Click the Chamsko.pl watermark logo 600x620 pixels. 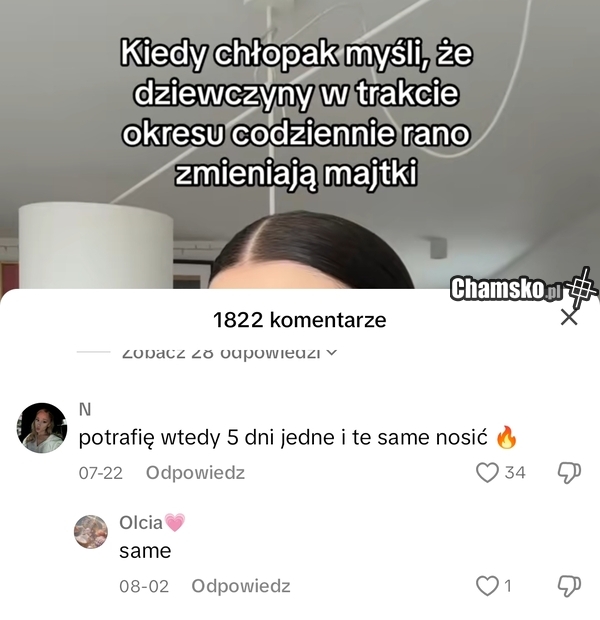[x=523, y=289]
